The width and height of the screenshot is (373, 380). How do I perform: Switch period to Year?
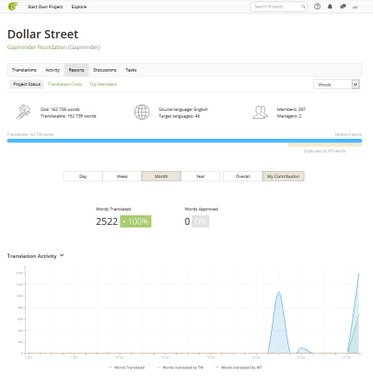click(x=200, y=176)
